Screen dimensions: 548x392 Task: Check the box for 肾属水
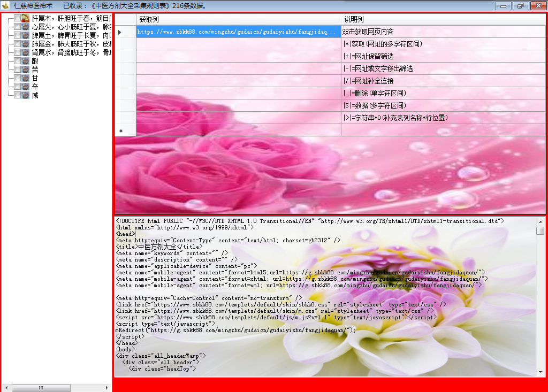(x=17, y=52)
